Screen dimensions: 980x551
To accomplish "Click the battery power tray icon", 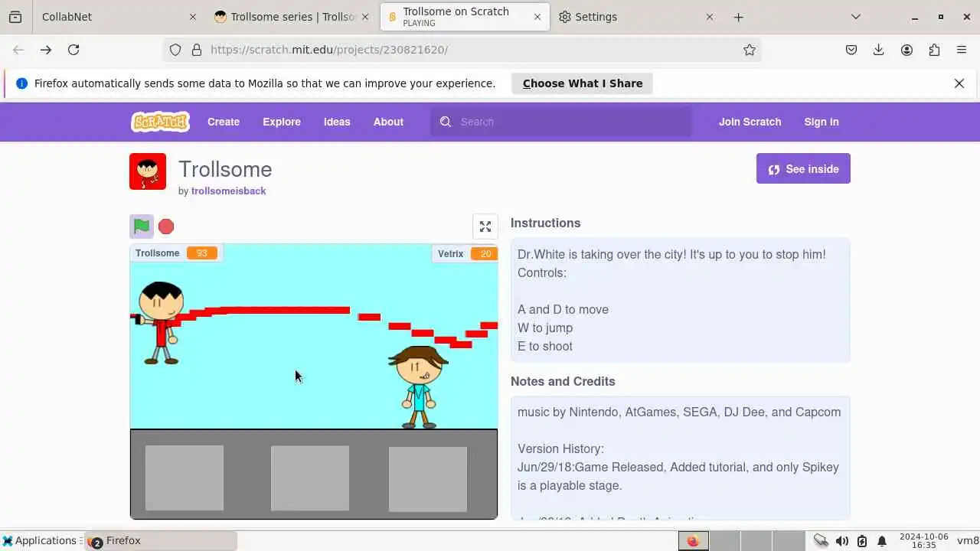I will coord(862,540).
